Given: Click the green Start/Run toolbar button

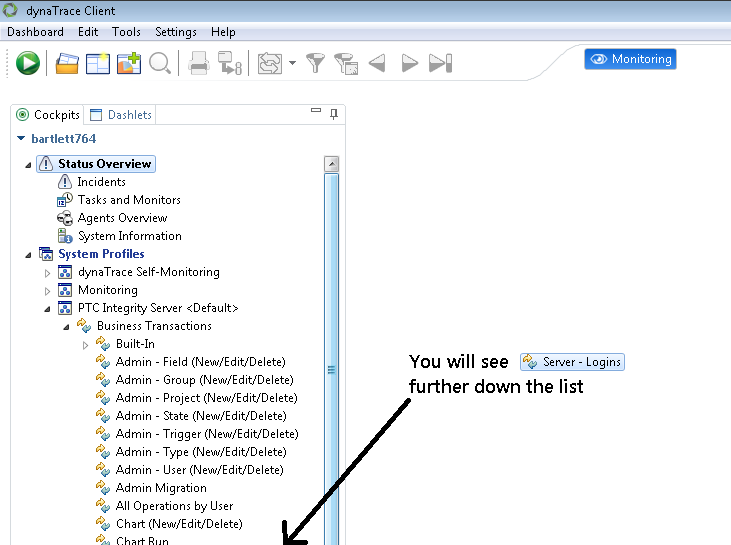Looking at the screenshot, I should pos(28,63).
